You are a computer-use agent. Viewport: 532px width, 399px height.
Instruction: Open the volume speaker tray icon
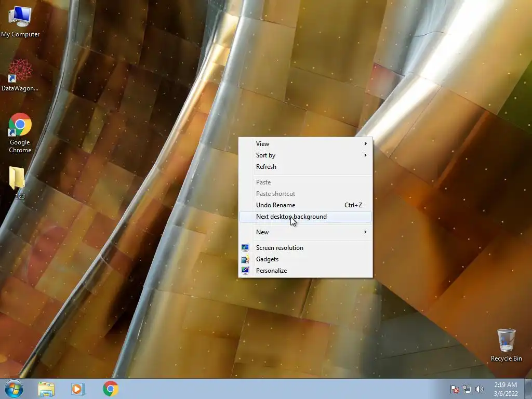480,389
